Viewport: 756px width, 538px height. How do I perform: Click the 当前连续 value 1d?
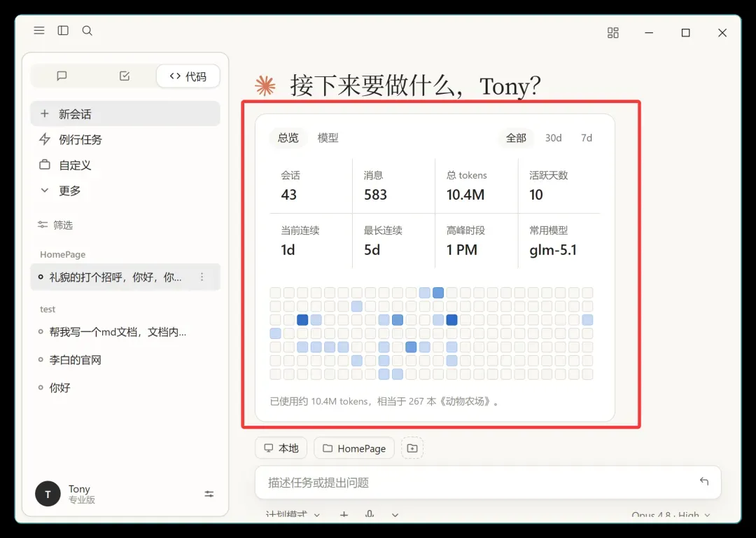pos(288,250)
